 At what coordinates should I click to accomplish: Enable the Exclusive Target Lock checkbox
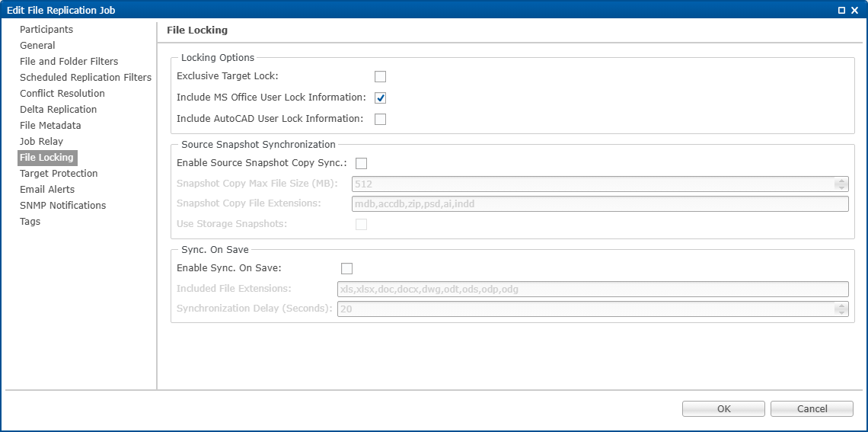coord(381,76)
